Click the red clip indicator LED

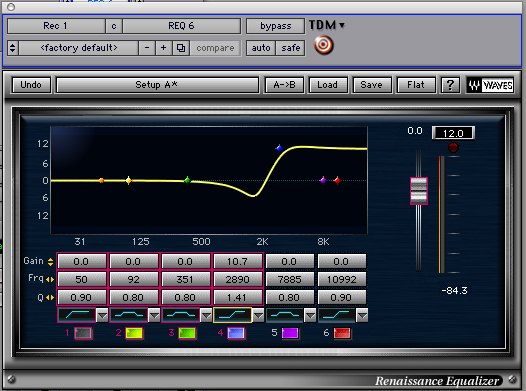point(453,147)
